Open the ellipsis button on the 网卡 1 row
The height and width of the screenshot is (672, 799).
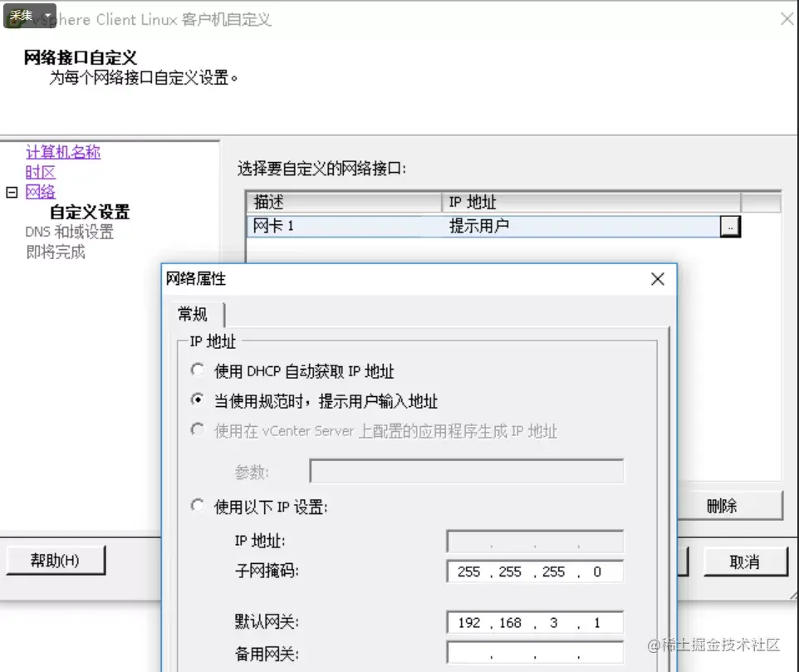[x=730, y=225]
